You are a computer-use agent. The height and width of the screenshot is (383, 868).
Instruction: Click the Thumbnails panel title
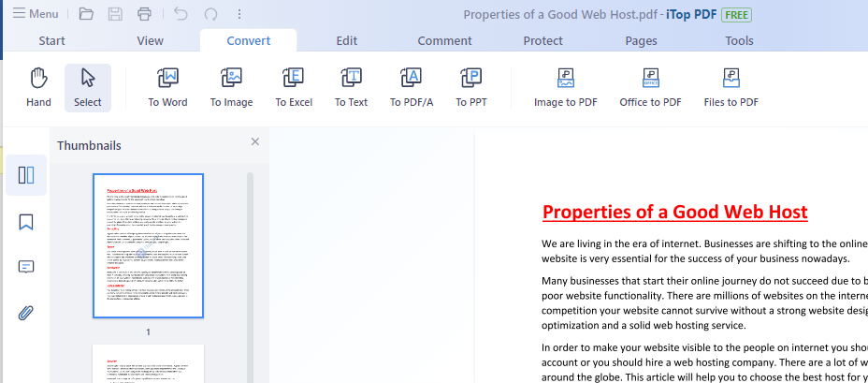pos(89,146)
